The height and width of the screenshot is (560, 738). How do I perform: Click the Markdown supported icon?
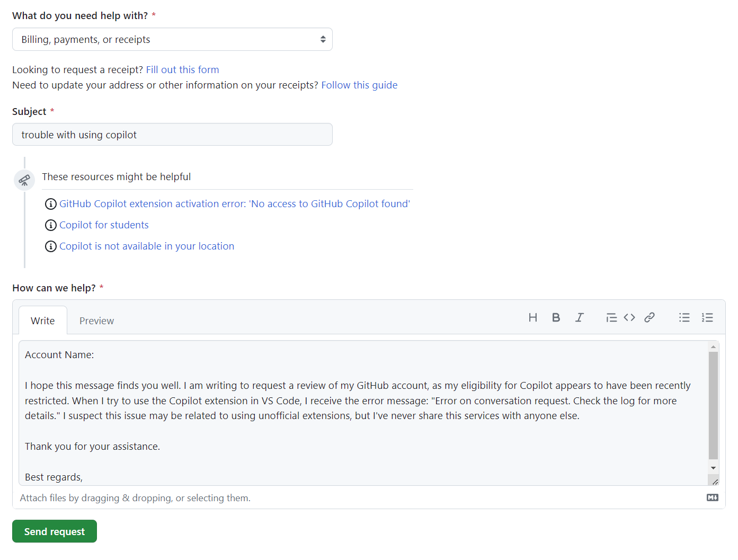pos(712,497)
